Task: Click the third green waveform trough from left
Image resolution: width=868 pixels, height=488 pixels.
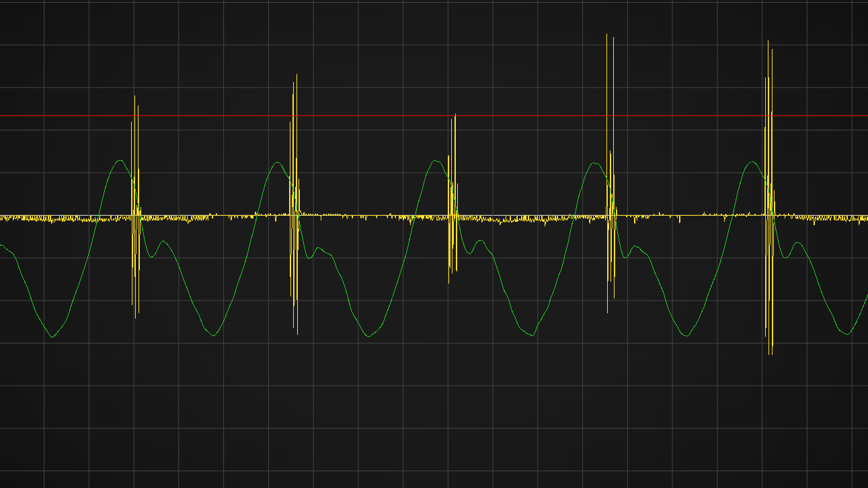Action: coord(368,336)
